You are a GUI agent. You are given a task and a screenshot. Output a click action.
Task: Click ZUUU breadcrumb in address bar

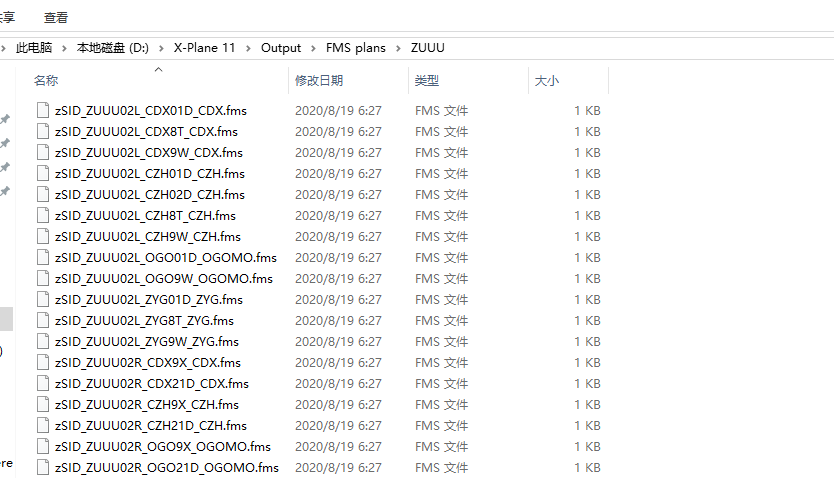tap(428, 48)
